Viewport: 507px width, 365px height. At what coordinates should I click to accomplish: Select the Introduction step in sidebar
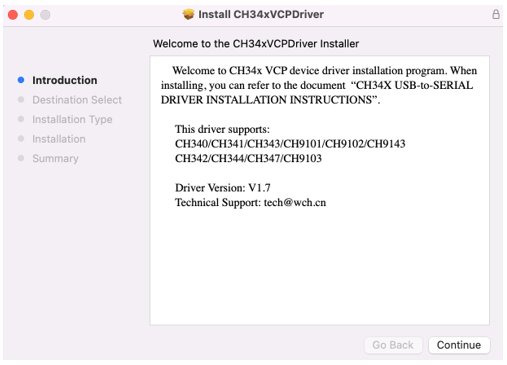65,80
